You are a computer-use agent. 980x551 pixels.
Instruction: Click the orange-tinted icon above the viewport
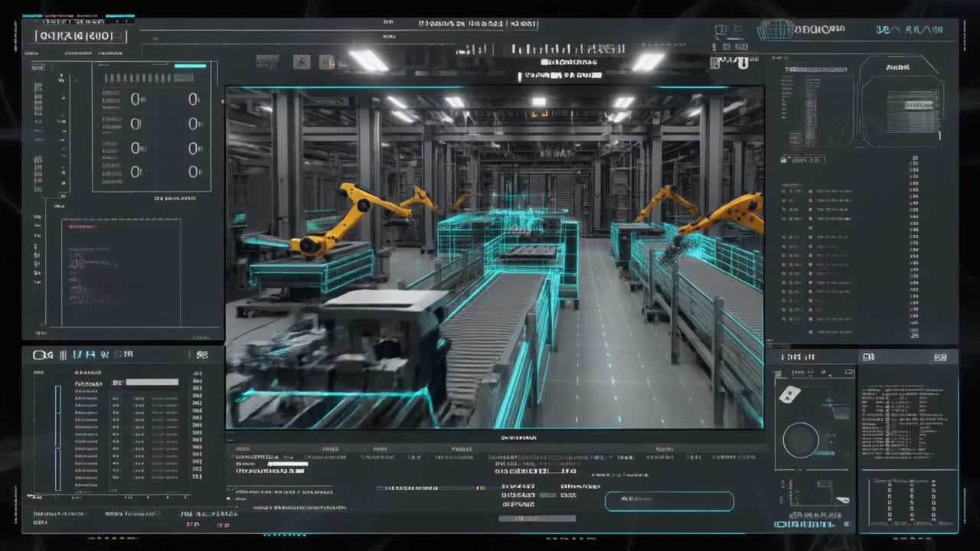point(327,62)
